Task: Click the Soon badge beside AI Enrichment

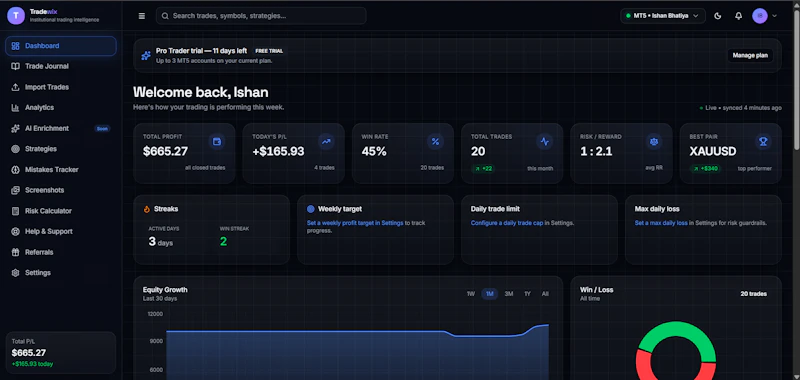Action: pyautogui.click(x=102, y=129)
